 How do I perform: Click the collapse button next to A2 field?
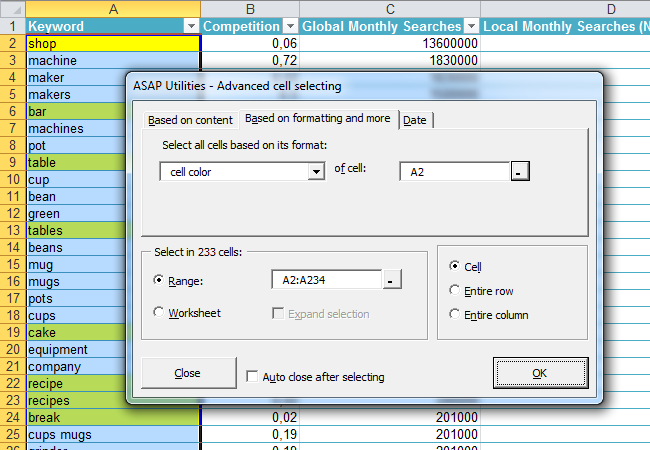point(520,171)
